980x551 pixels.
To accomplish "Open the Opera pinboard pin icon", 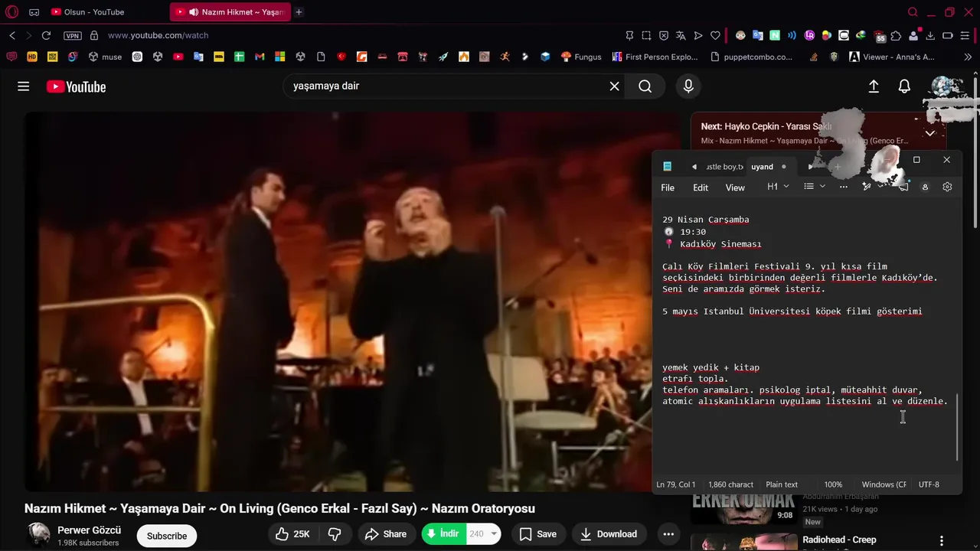I will coord(629,35).
